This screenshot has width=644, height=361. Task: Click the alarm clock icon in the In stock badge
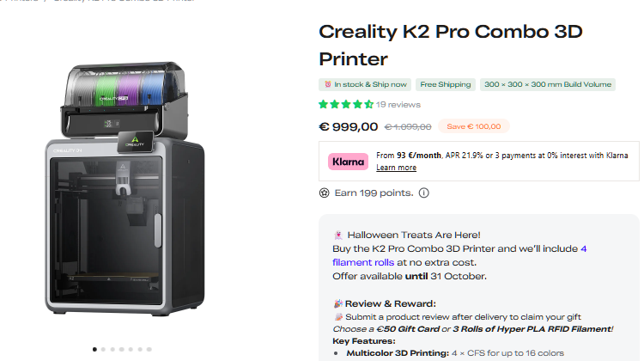pos(327,84)
